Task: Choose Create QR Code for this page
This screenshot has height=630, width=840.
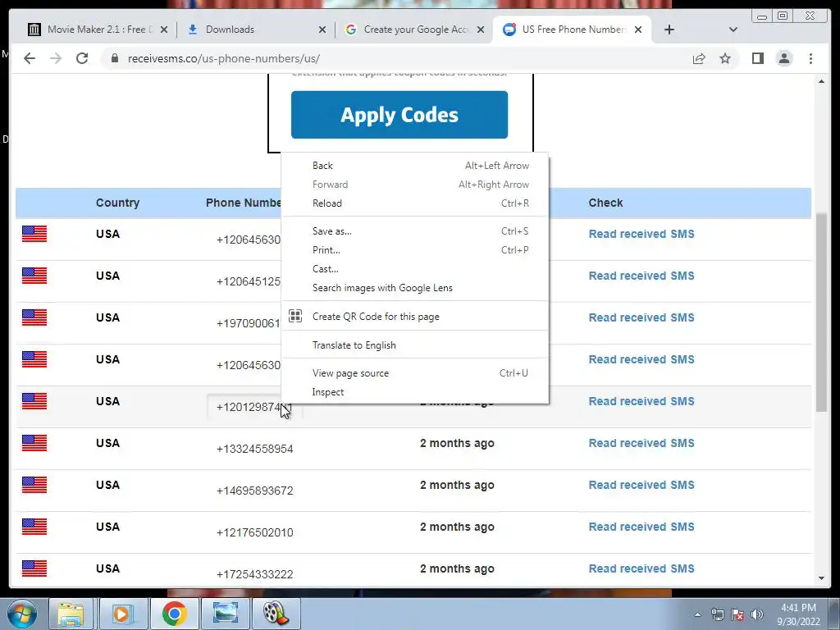Action: click(414, 316)
